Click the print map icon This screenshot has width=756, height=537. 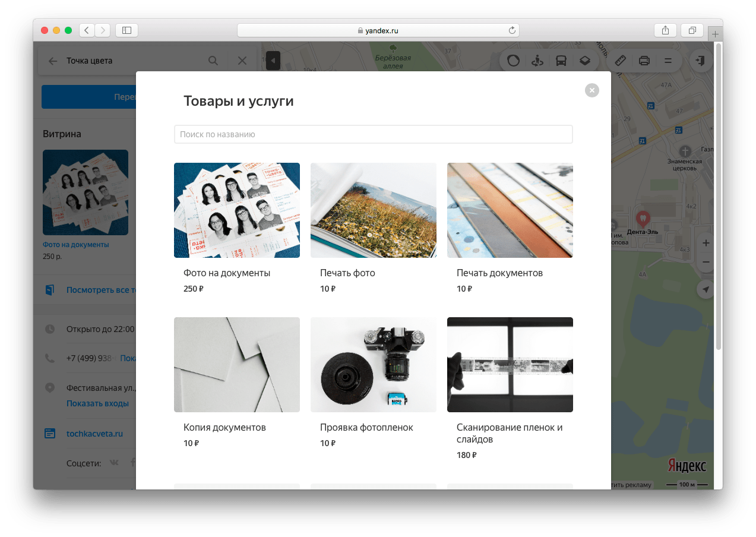coord(644,61)
